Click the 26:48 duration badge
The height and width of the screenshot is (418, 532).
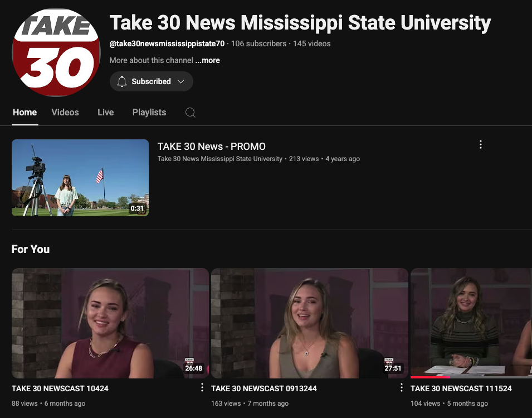(x=194, y=368)
